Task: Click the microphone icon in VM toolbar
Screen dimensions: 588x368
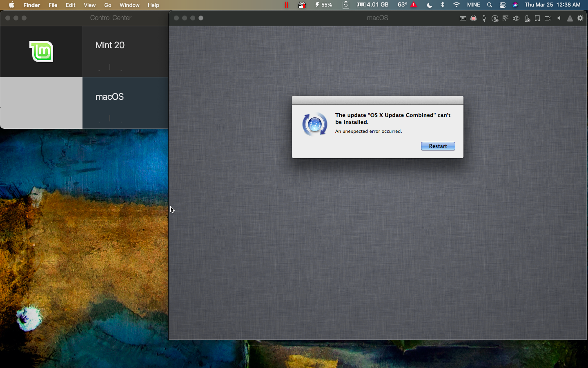Action: tap(527, 18)
